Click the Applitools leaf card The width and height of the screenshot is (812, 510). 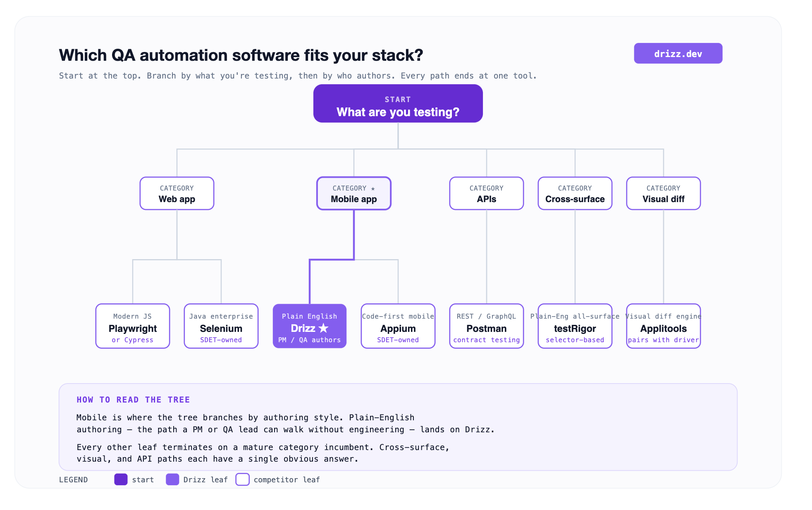[664, 326]
